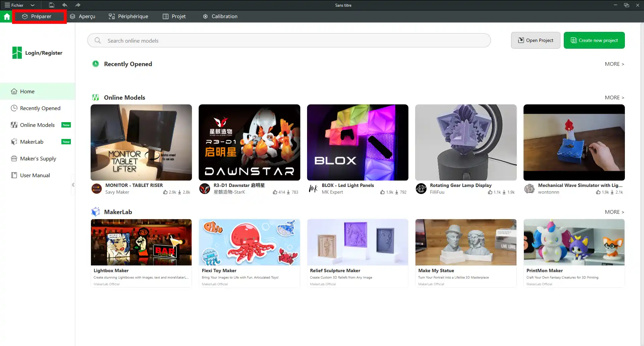Open the Mechanical Wave Simulator thumbnail
644x346 pixels.
tap(574, 142)
